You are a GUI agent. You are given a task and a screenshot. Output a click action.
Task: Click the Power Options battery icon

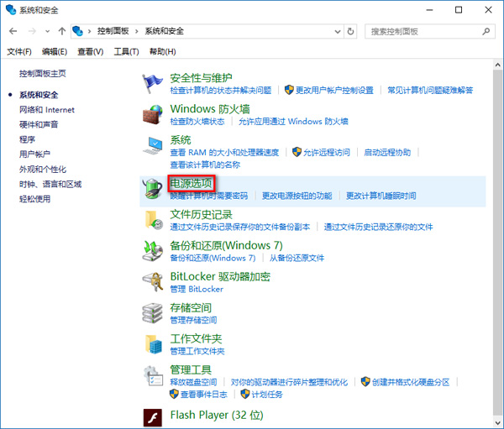[x=153, y=188]
